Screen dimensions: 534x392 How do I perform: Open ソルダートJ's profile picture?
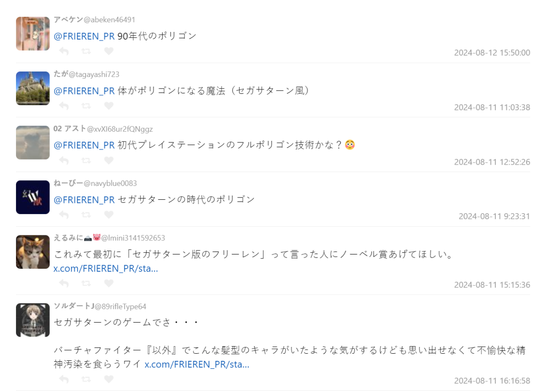tap(33, 320)
